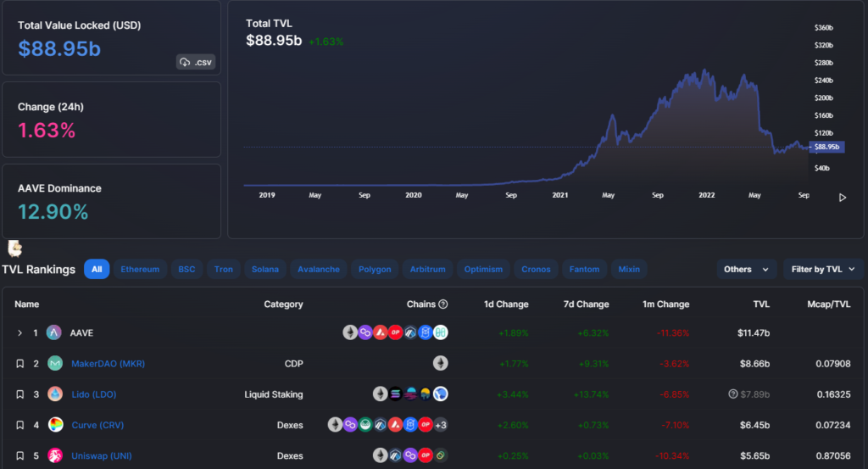
Task: Download the TVL data as .csv
Action: 194,62
